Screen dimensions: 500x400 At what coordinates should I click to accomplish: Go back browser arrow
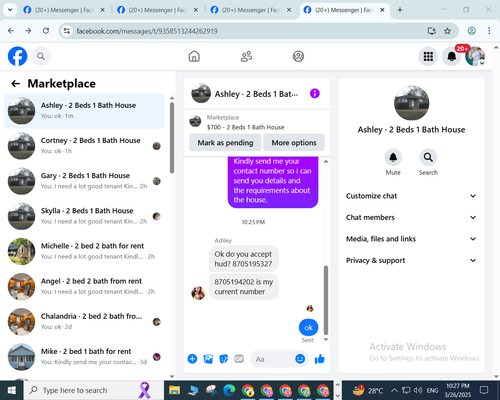[11, 31]
